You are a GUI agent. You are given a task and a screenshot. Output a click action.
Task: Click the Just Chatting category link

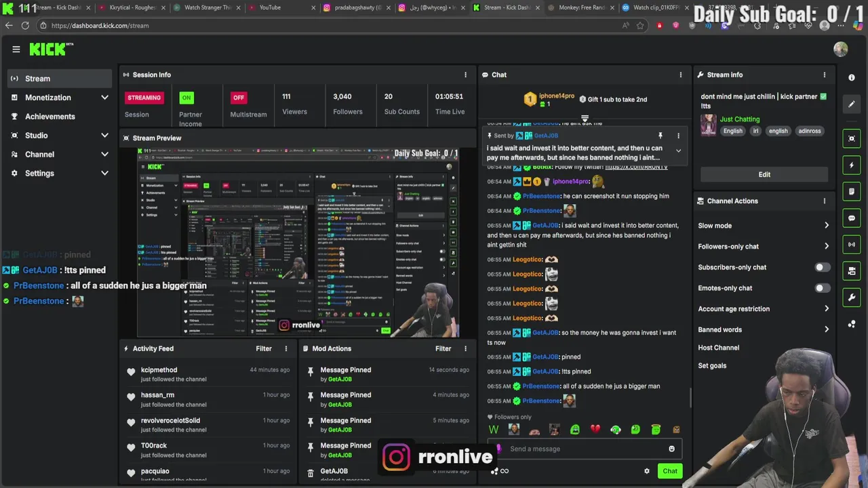point(740,119)
